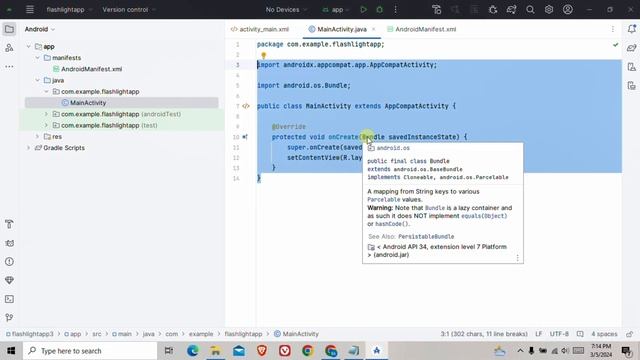The image size is (640, 360).
Task: Open Parcelable link in documentation popup
Action: pos(384,200)
